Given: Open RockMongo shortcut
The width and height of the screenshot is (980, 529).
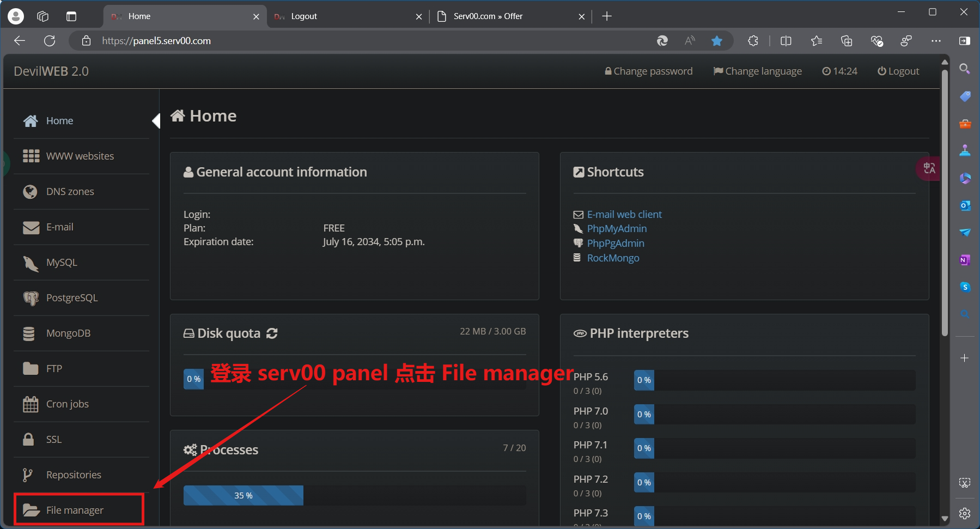Looking at the screenshot, I should pos(613,258).
